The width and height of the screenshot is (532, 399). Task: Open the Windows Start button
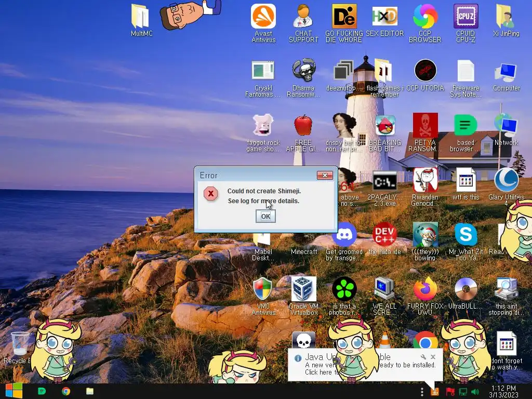coord(14,391)
